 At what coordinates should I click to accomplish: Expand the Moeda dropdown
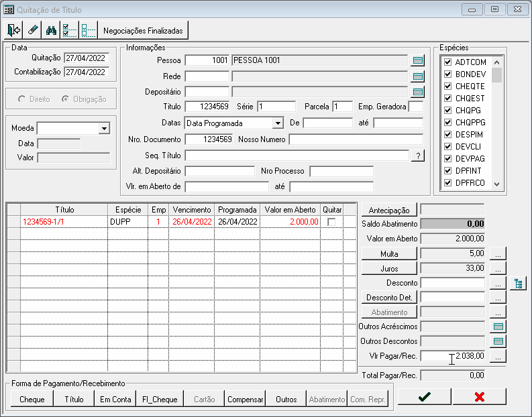tap(104, 129)
